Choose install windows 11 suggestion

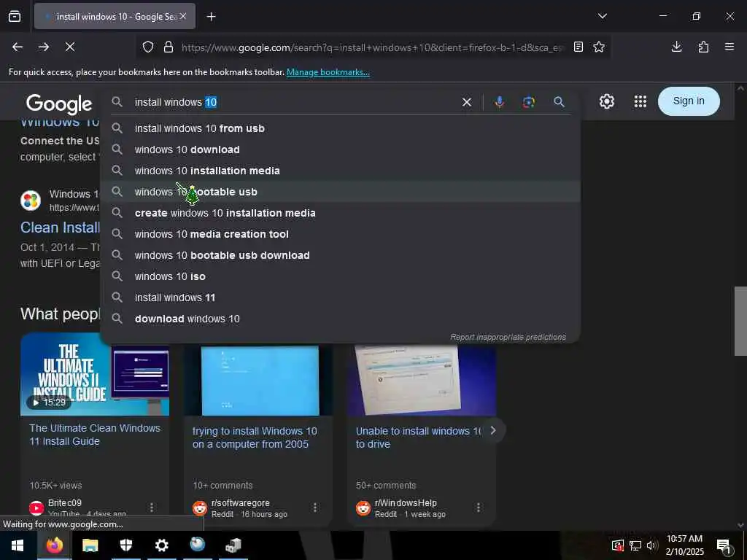(x=340, y=297)
